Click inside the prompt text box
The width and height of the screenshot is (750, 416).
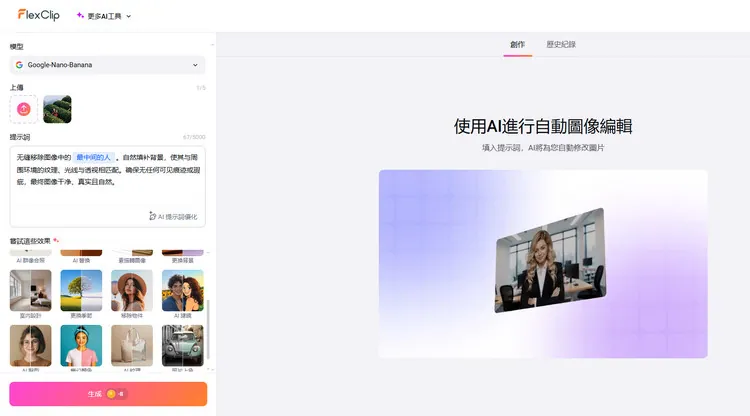click(107, 186)
